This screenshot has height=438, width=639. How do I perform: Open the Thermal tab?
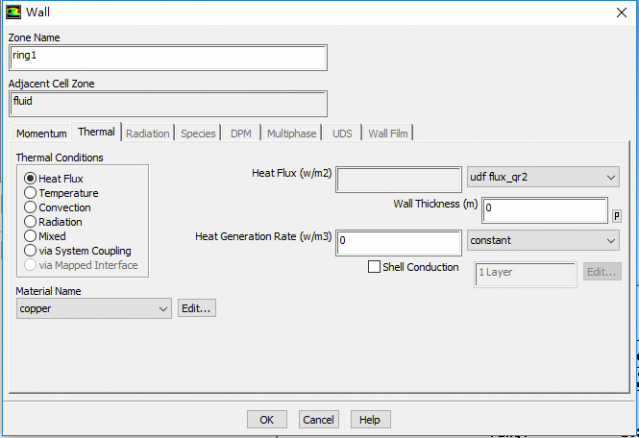[x=96, y=132]
